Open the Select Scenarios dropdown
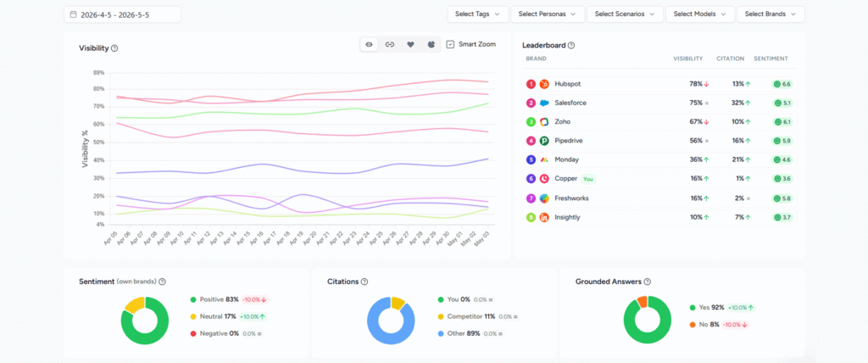The height and width of the screenshot is (363, 868). (625, 14)
